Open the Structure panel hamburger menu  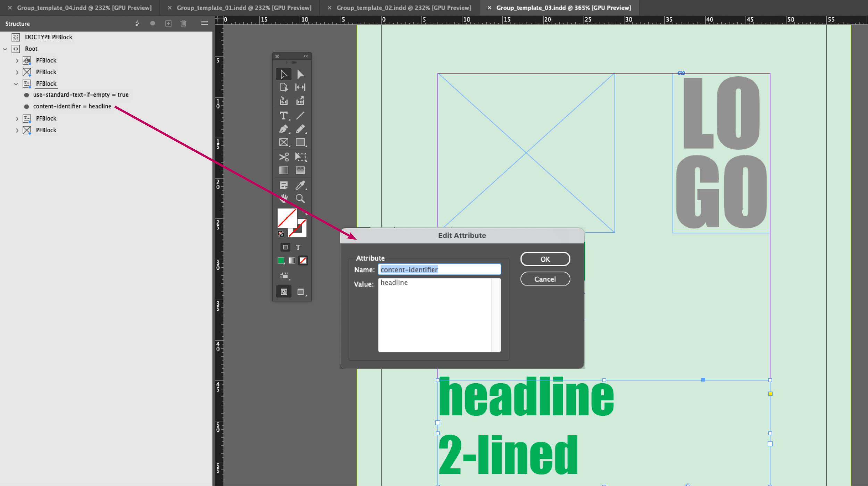point(205,23)
